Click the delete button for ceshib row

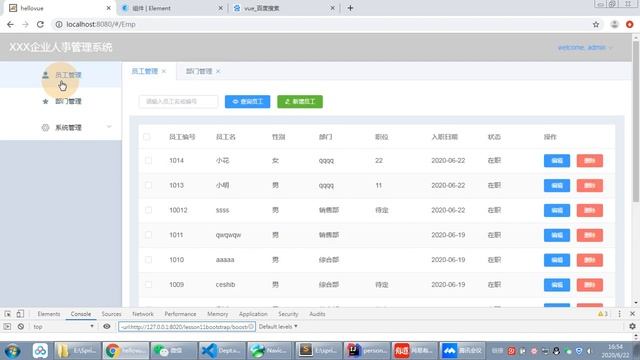tap(590, 285)
